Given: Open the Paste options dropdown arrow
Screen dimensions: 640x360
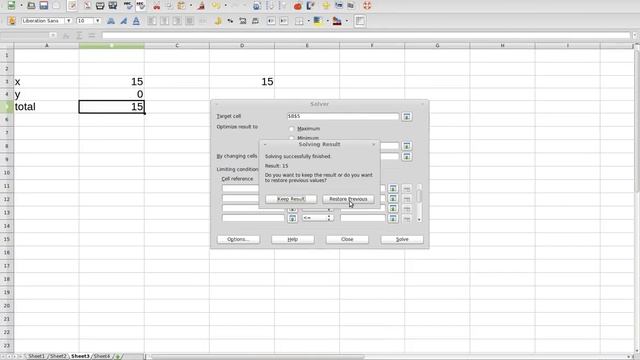Looking at the screenshot, I should [191, 6].
